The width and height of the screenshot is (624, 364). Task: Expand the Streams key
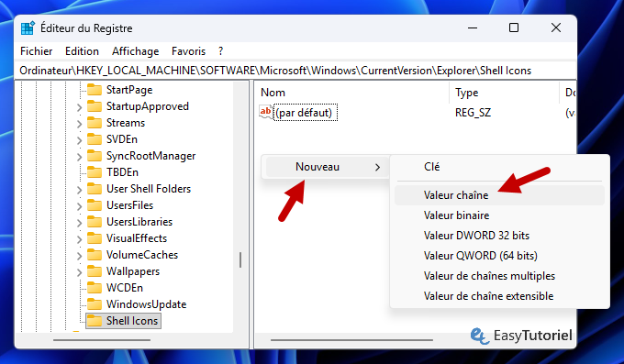(79, 124)
